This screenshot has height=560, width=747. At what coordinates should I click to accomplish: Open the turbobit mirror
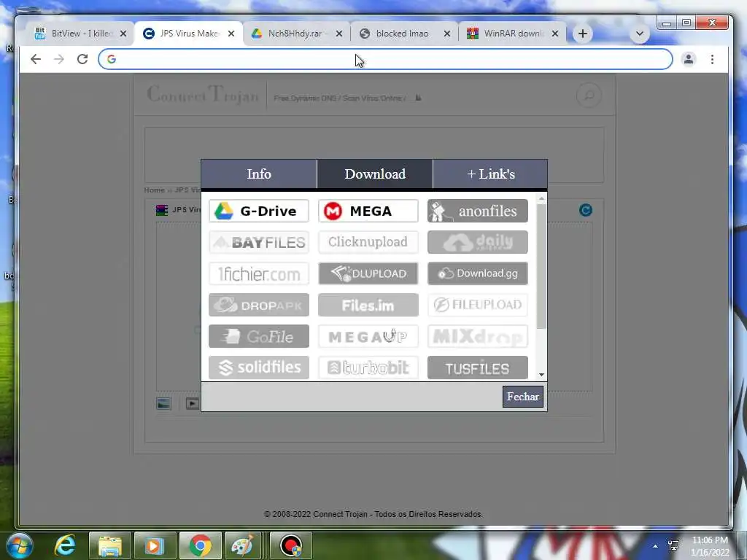pyautogui.click(x=368, y=367)
